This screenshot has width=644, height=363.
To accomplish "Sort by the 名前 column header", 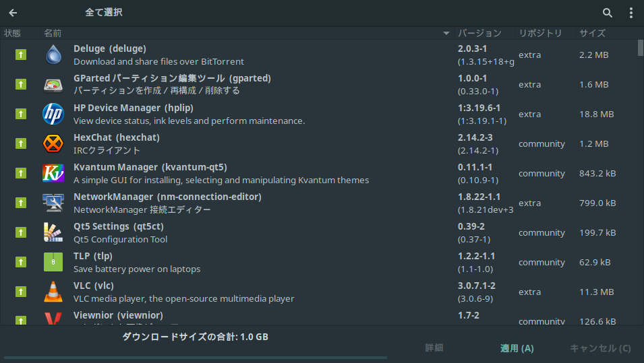I will [247, 33].
